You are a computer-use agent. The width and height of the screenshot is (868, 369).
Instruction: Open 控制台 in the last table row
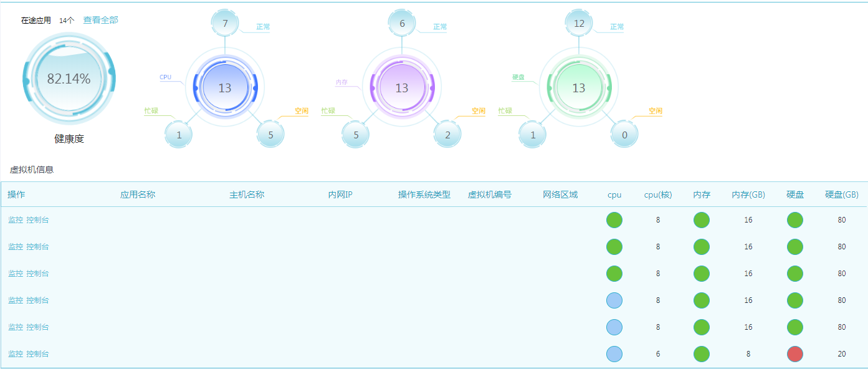click(x=37, y=354)
